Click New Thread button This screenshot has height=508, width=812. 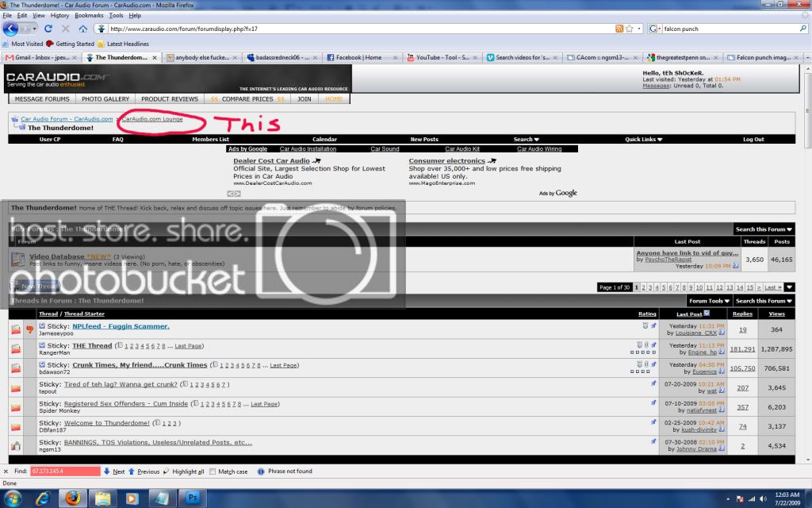(35, 286)
